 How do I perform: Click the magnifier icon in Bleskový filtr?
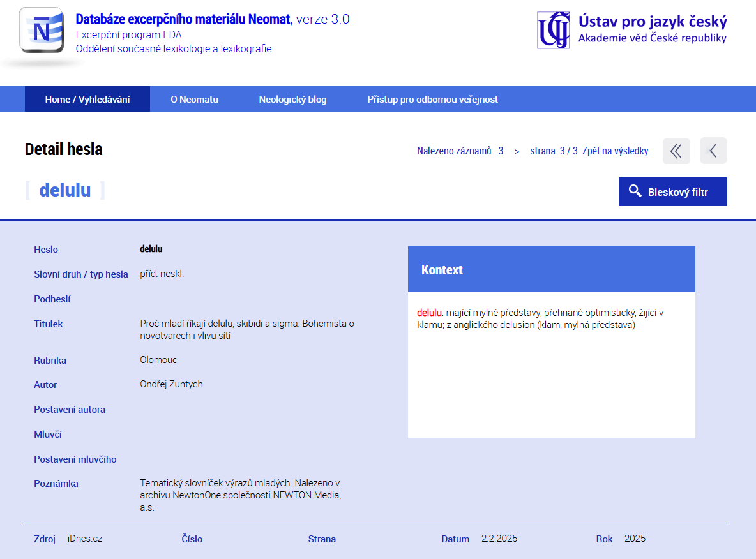click(635, 191)
